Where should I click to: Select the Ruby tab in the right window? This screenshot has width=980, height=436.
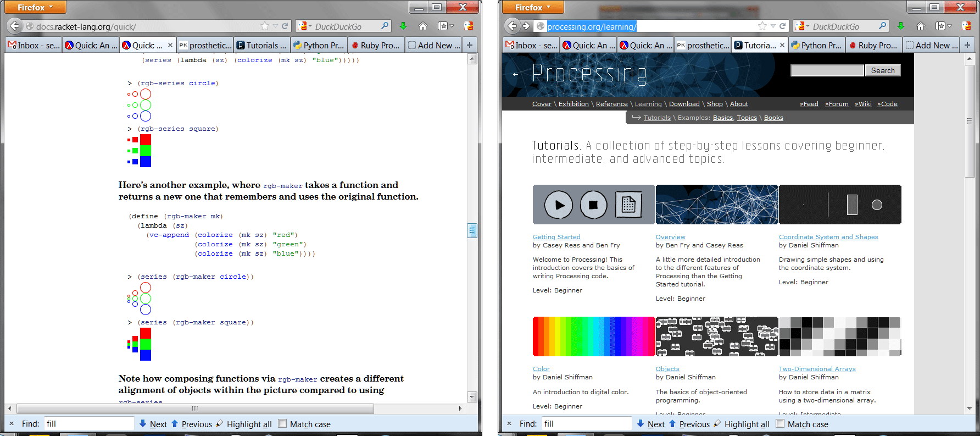click(872, 46)
